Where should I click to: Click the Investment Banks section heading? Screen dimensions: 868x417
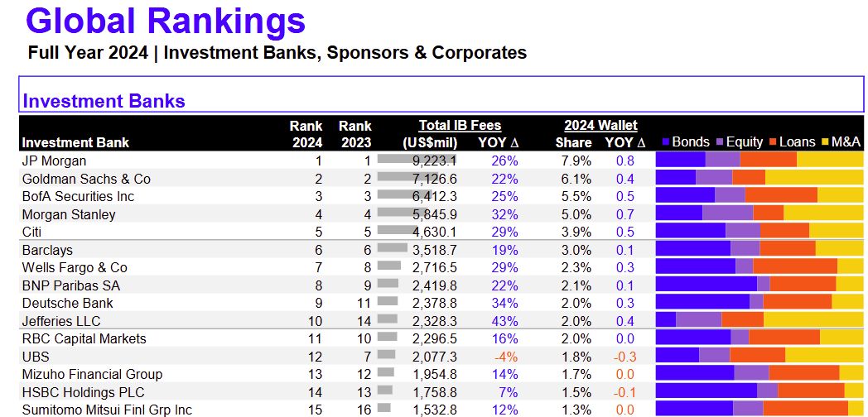(x=104, y=102)
